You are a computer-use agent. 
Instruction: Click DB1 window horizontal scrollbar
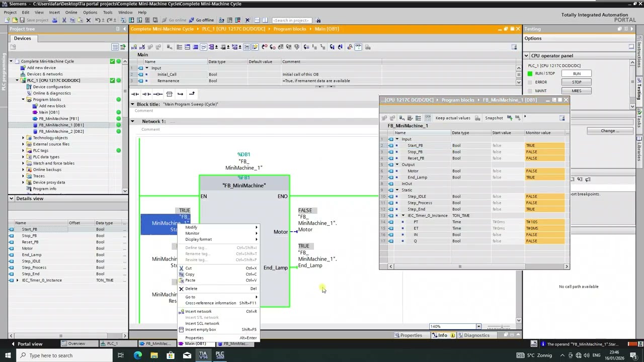click(x=478, y=266)
